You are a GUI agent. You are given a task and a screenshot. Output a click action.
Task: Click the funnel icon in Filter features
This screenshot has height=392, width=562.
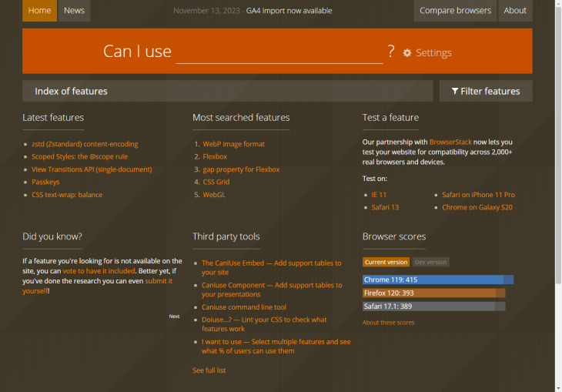point(455,91)
